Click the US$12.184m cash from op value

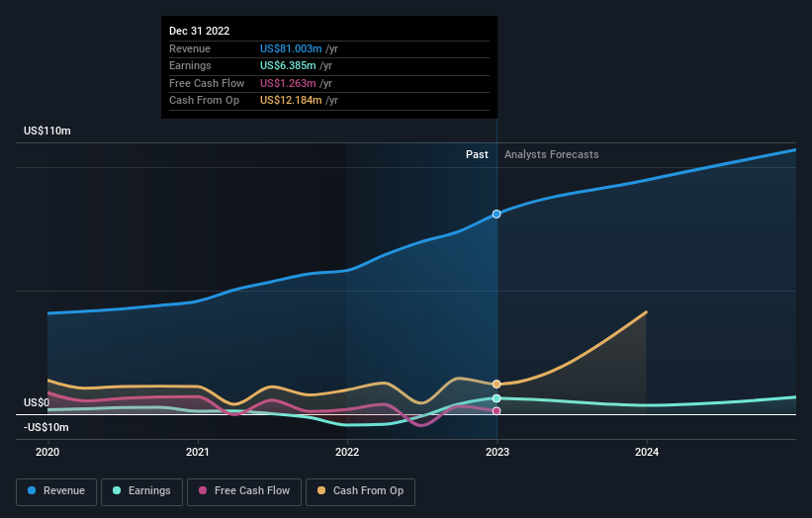coord(291,101)
